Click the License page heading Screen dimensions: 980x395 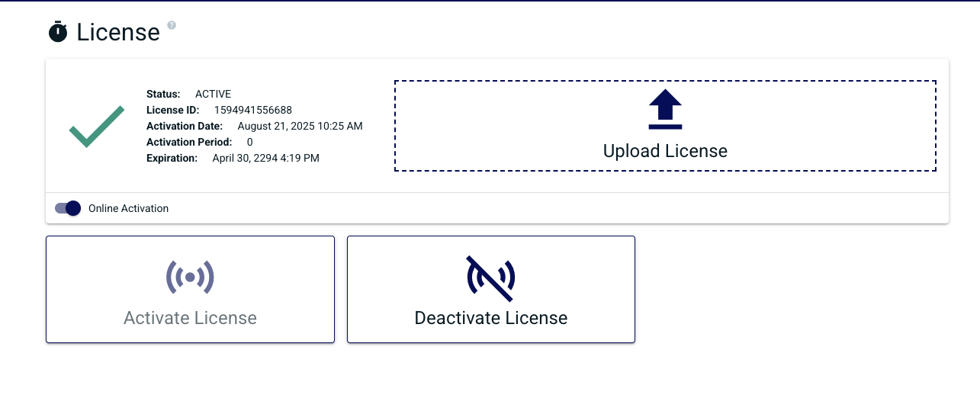(x=118, y=33)
